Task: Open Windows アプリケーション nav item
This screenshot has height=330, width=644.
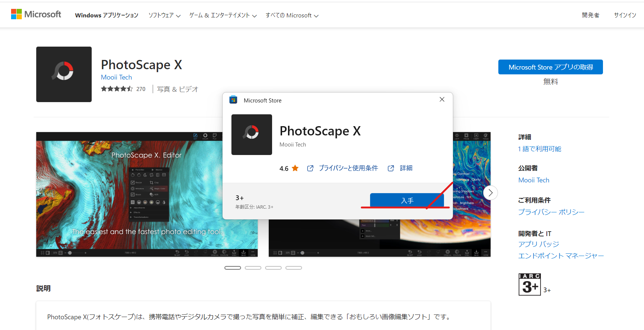Action: [106, 15]
